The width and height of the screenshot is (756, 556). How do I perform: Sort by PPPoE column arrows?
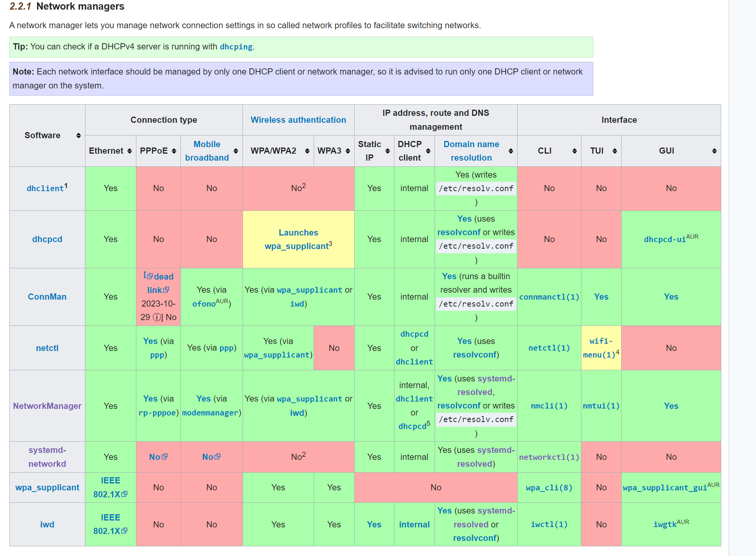[174, 151]
